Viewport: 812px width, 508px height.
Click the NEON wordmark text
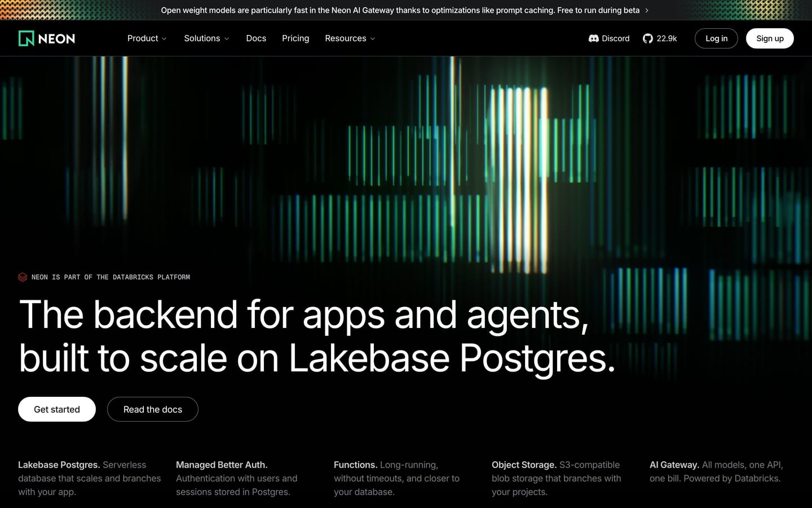(56, 38)
